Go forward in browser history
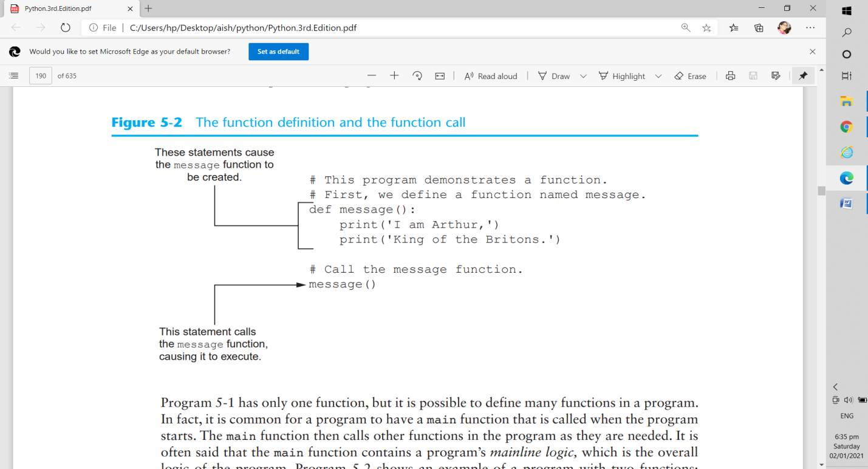 click(x=41, y=27)
